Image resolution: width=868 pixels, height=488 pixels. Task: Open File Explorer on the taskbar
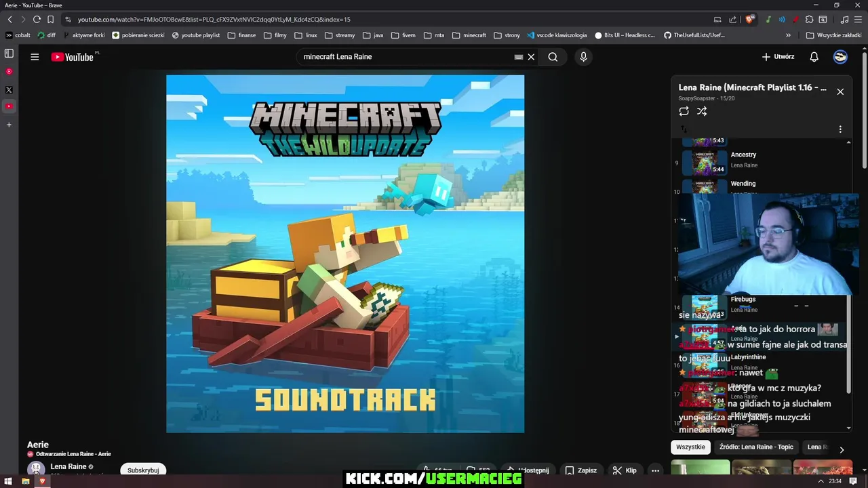click(25, 481)
